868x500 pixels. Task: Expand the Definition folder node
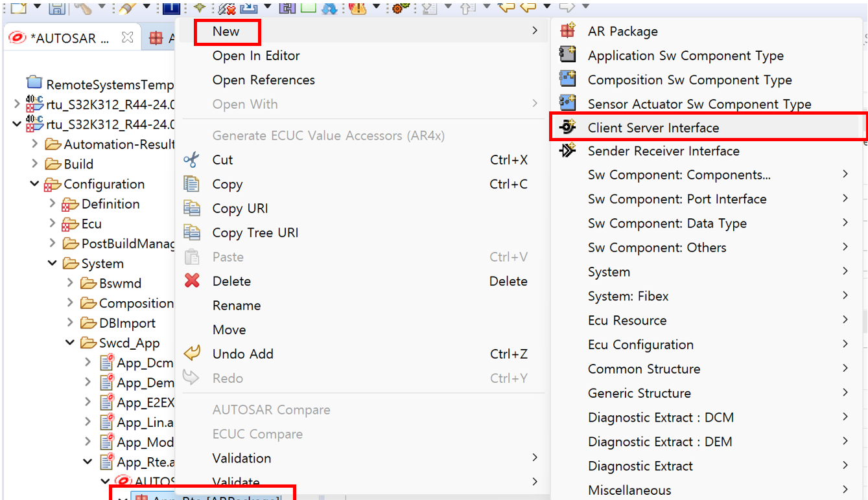(x=53, y=204)
